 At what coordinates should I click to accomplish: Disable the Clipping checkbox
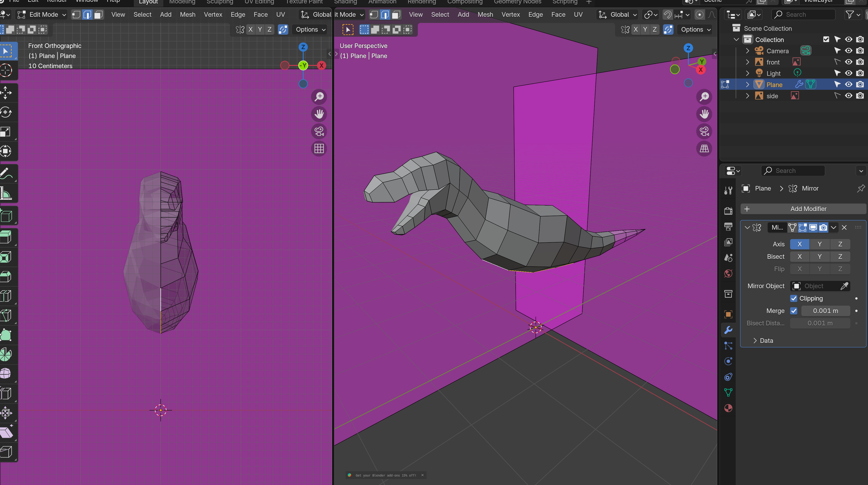(x=794, y=298)
